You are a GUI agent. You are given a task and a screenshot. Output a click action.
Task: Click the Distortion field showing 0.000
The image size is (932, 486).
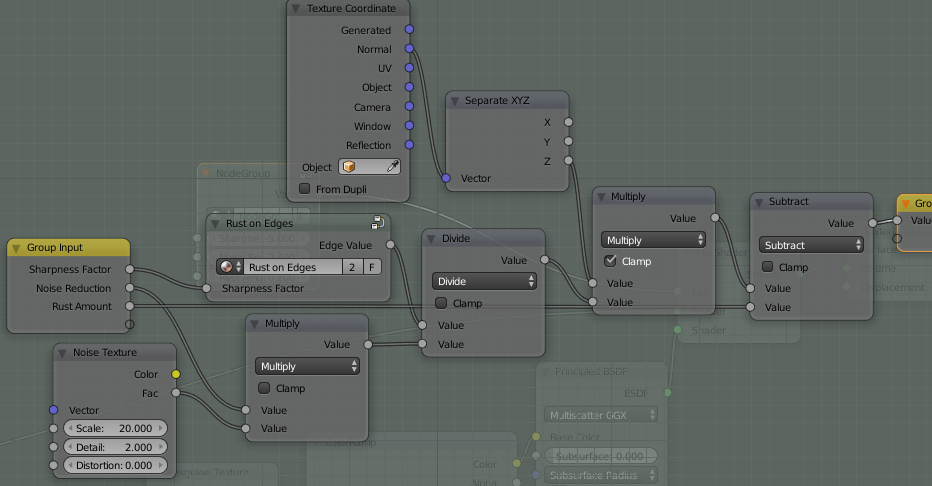pos(115,465)
